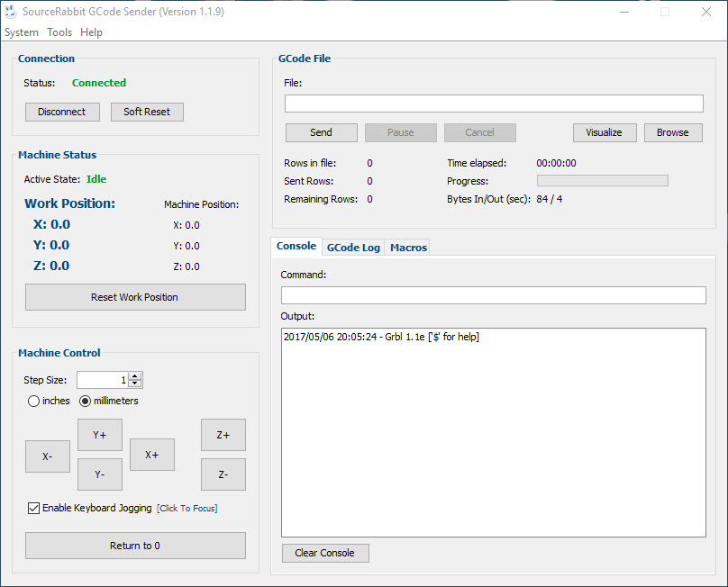Jog with the X+ button
Image resolution: width=728 pixels, height=587 pixels.
pos(152,455)
